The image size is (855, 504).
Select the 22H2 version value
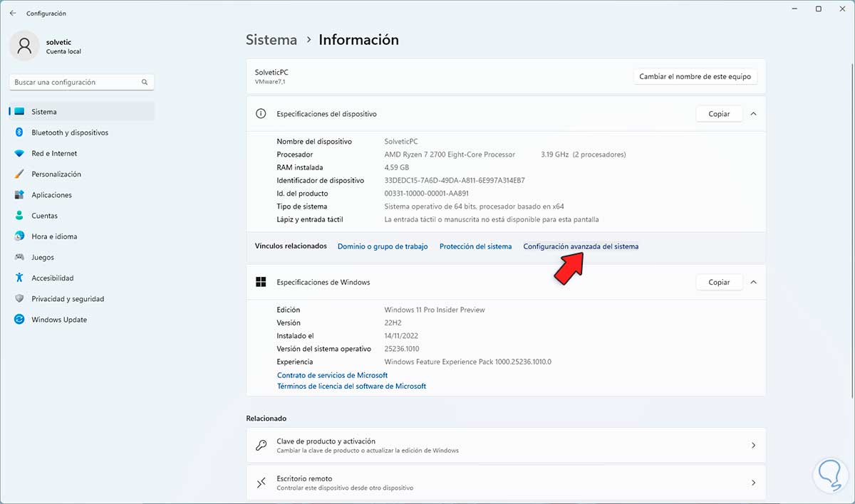(x=393, y=322)
